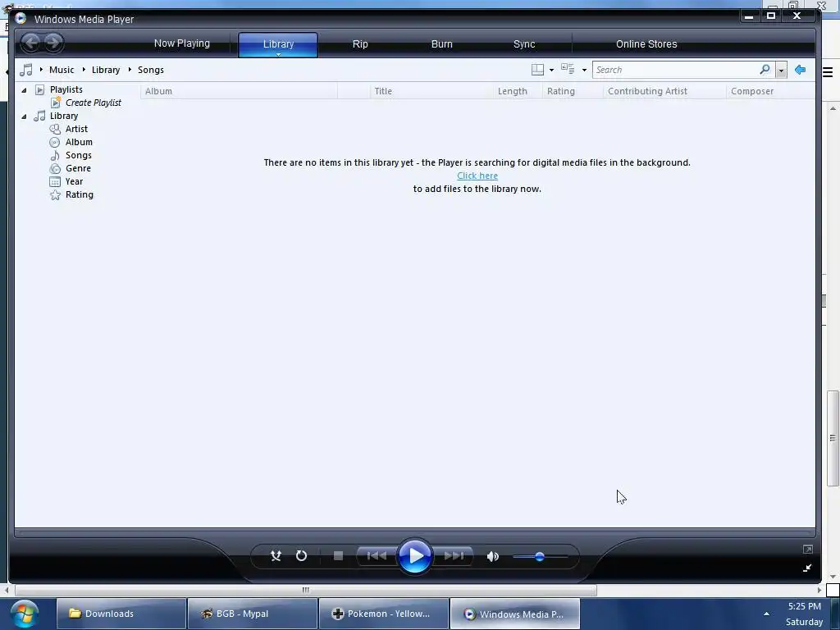Viewport: 840px width, 630px height.
Task: Click the Library tree item
Action: click(64, 116)
